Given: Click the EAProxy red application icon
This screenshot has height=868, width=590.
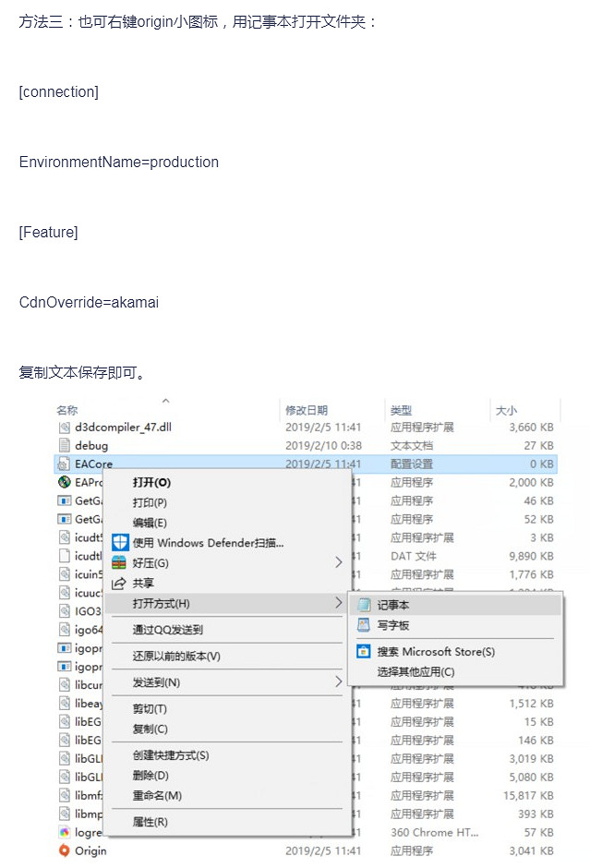Looking at the screenshot, I should (x=64, y=482).
